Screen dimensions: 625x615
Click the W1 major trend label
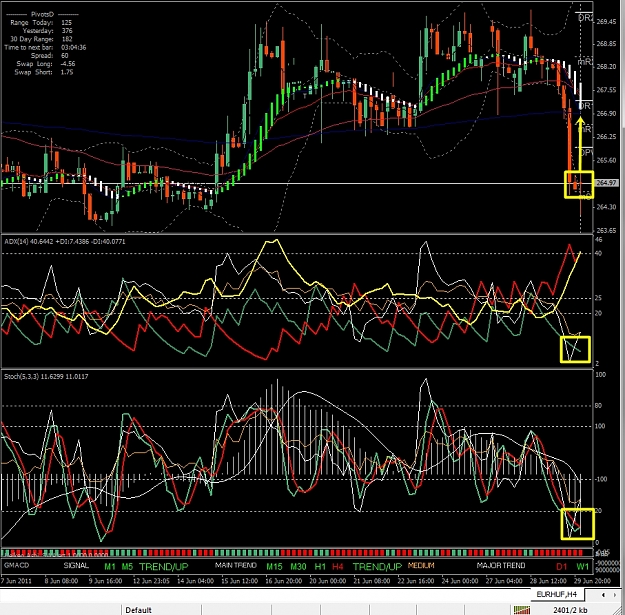(582, 566)
